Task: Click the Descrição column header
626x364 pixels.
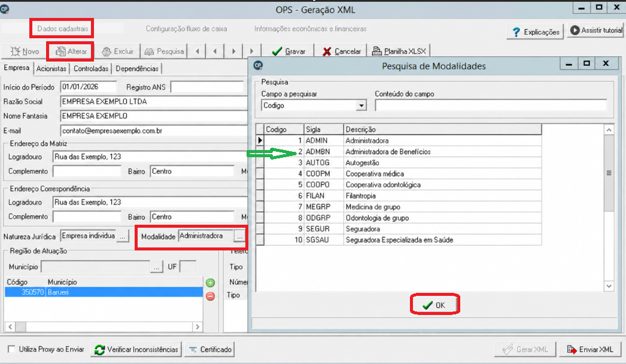Action: click(x=443, y=130)
